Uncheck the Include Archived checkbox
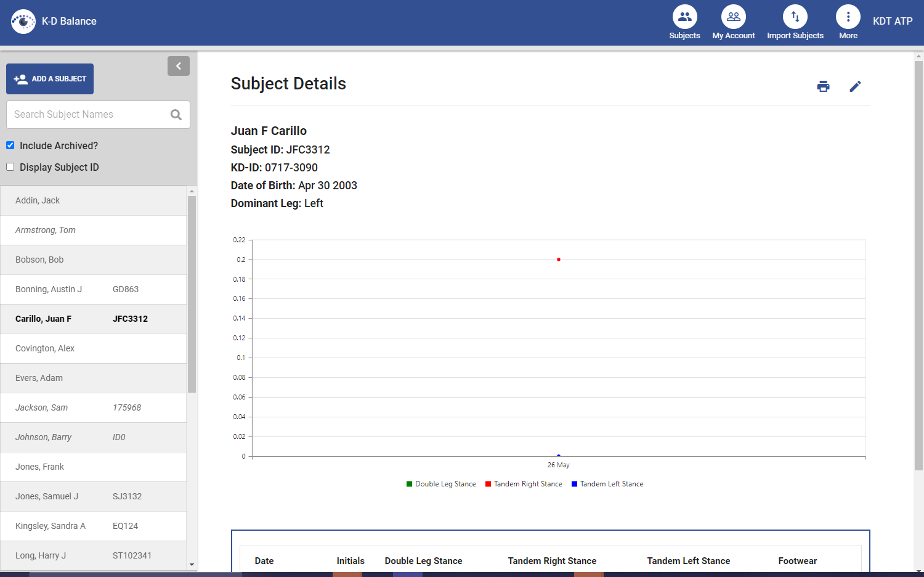Viewport: 924px width, 577px height. click(x=10, y=145)
